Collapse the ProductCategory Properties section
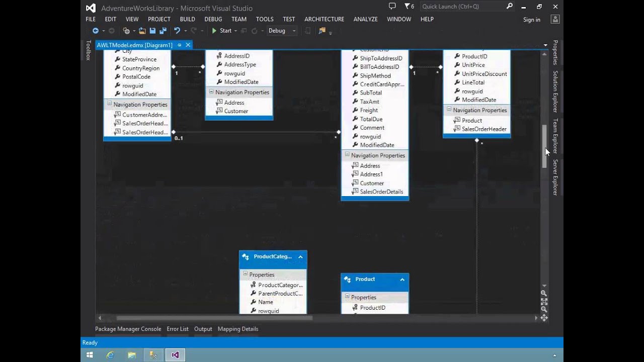 pyautogui.click(x=245, y=274)
